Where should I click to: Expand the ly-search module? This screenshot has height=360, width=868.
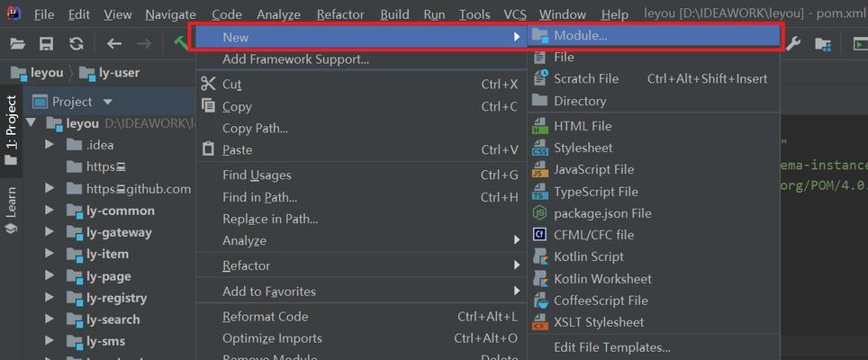point(50,319)
